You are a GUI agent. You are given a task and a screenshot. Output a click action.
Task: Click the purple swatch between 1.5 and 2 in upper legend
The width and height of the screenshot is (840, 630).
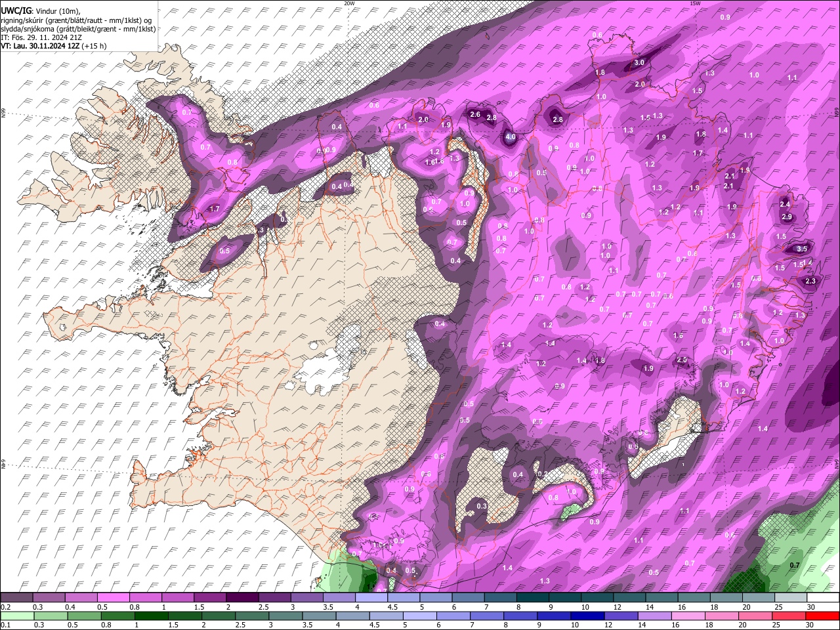(x=210, y=598)
